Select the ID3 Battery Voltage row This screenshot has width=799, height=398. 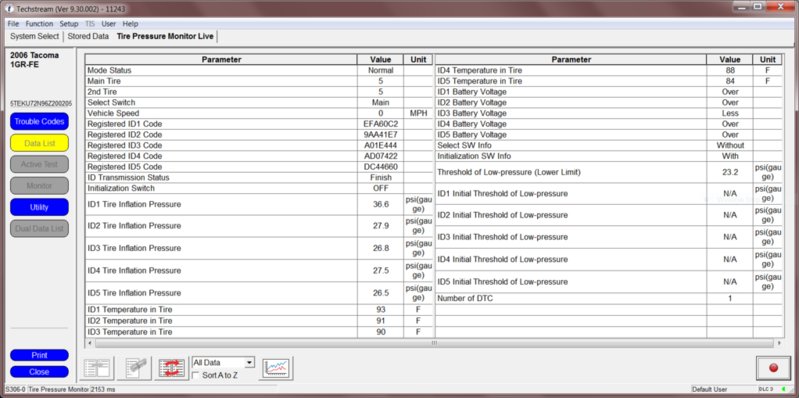[608, 113]
